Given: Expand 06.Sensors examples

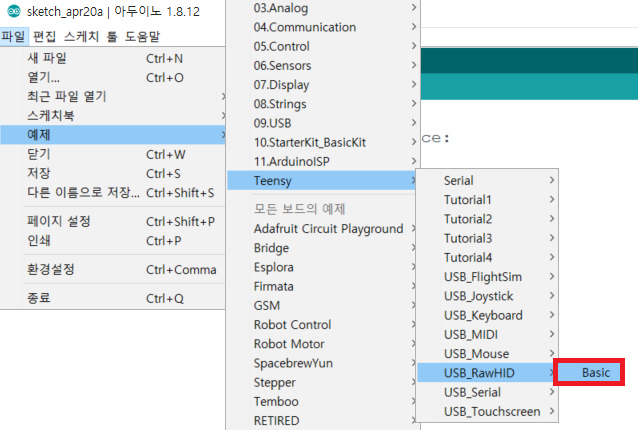Looking at the screenshot, I should pyautogui.click(x=323, y=65).
